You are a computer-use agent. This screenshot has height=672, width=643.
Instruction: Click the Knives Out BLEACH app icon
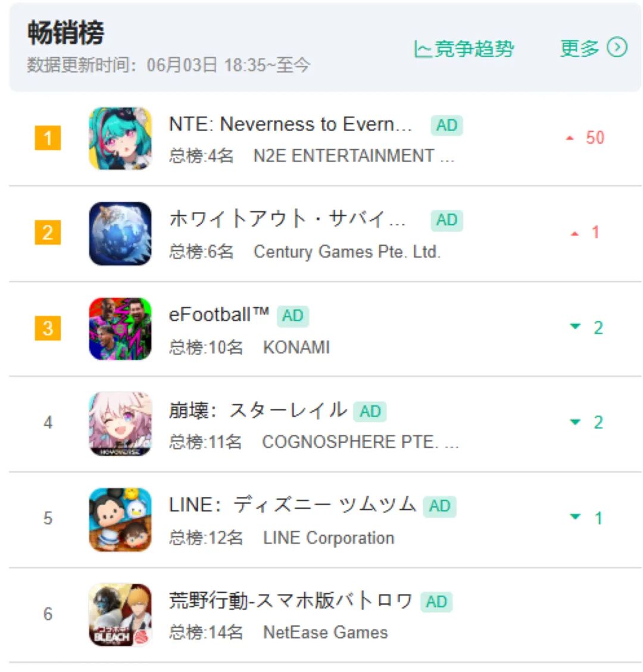(x=120, y=615)
